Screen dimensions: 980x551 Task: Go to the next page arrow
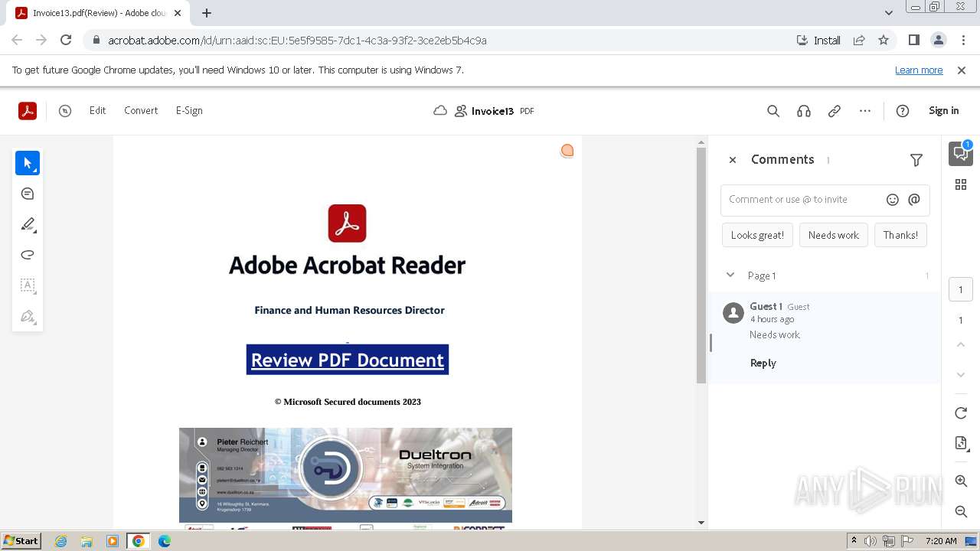coord(961,375)
